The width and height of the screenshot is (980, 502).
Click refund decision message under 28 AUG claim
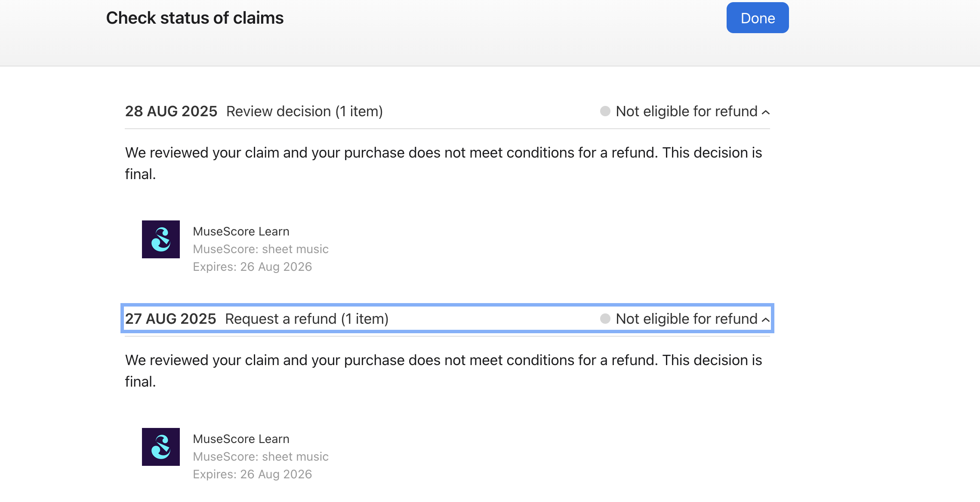444,163
